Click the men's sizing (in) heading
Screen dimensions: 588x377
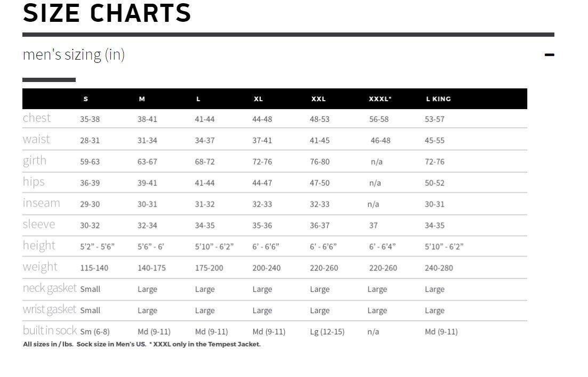(x=74, y=55)
